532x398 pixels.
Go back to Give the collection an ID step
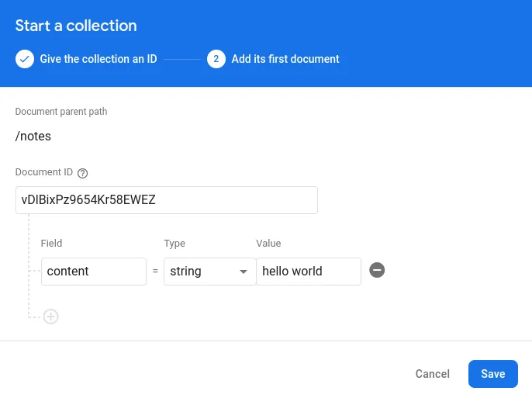tap(98, 59)
